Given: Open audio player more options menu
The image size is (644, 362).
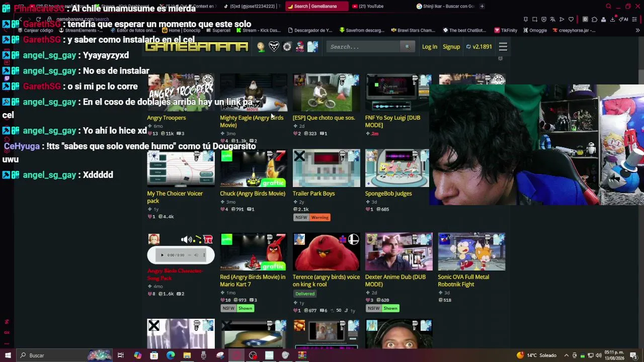Looking at the screenshot, I should point(204,255).
